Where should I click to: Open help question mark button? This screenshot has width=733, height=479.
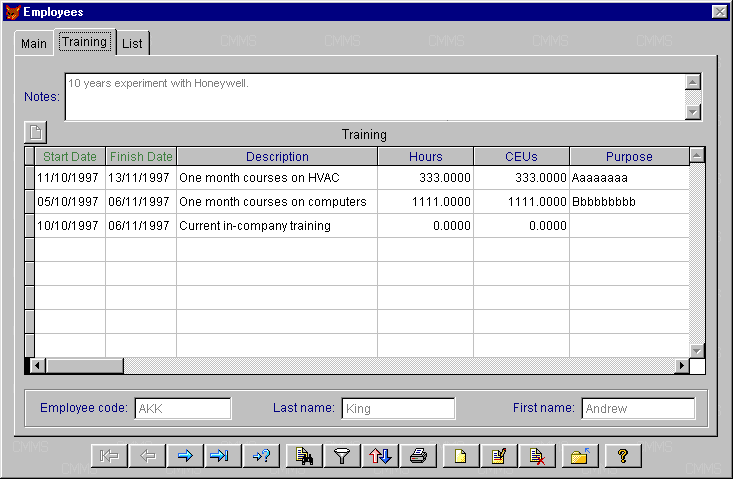pyautogui.click(x=622, y=456)
